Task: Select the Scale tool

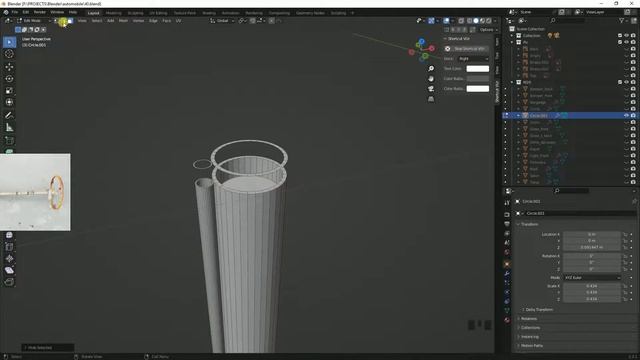Action: coord(9,90)
